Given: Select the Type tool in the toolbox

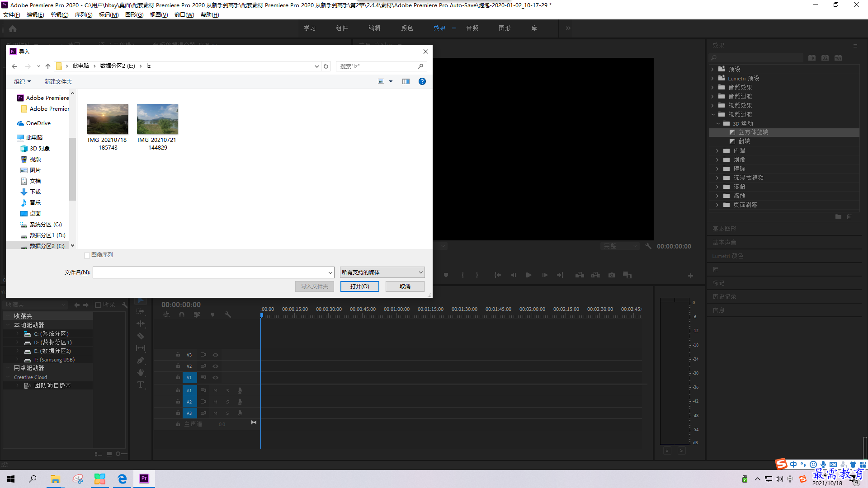Looking at the screenshot, I should pos(141,385).
